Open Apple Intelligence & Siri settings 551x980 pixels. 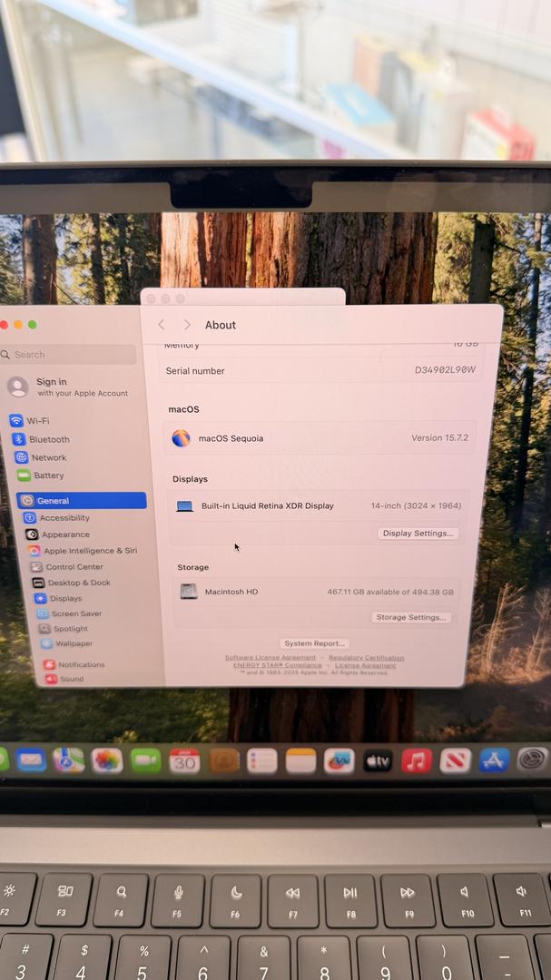[89, 551]
